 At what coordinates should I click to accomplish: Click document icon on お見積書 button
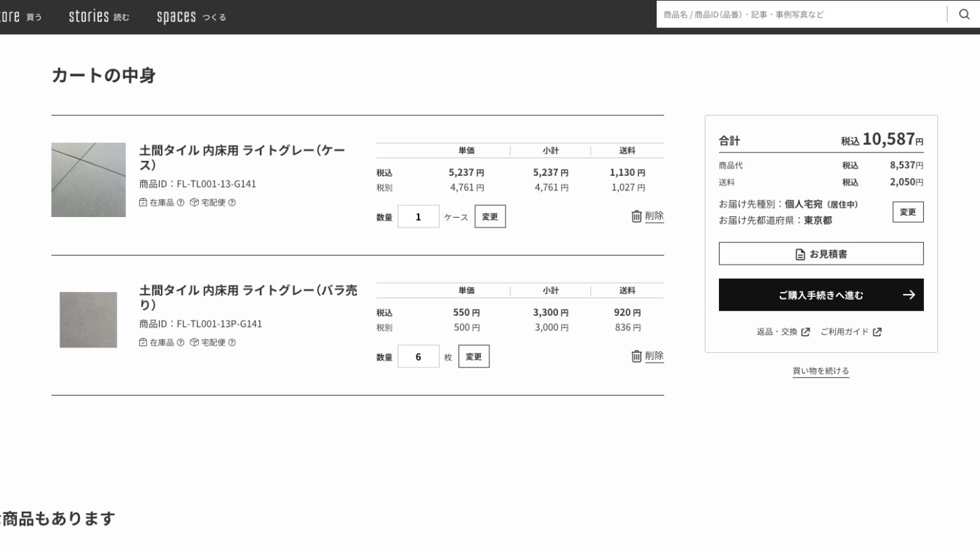point(800,254)
